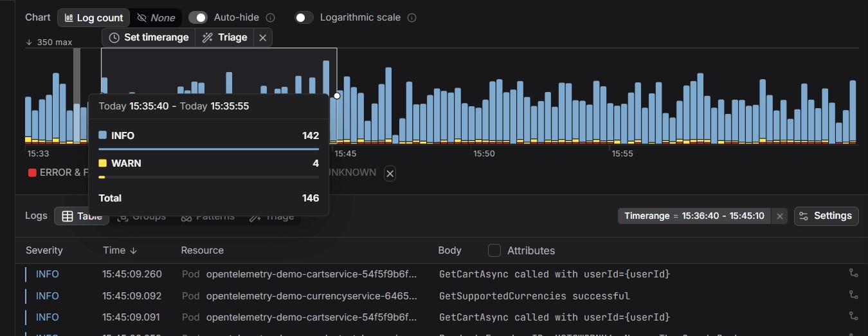
Task: Click INFO severity of 15:45:09.260 row
Action: click(x=48, y=274)
